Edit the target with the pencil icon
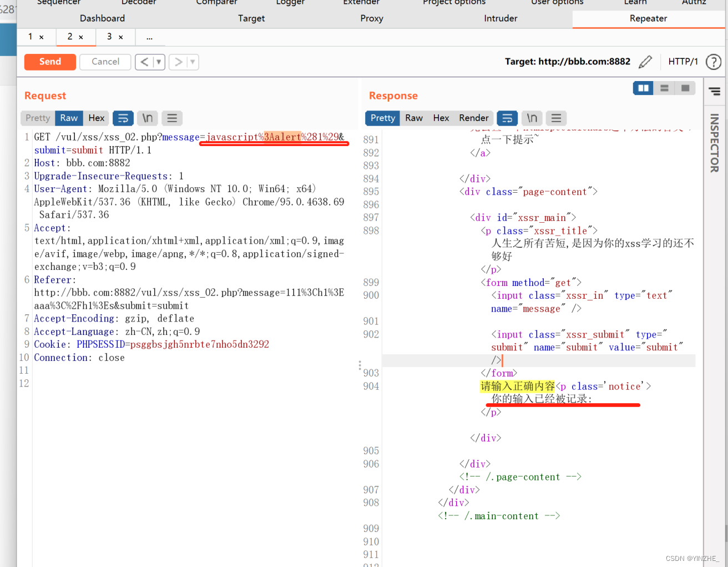728x567 pixels. tap(645, 62)
